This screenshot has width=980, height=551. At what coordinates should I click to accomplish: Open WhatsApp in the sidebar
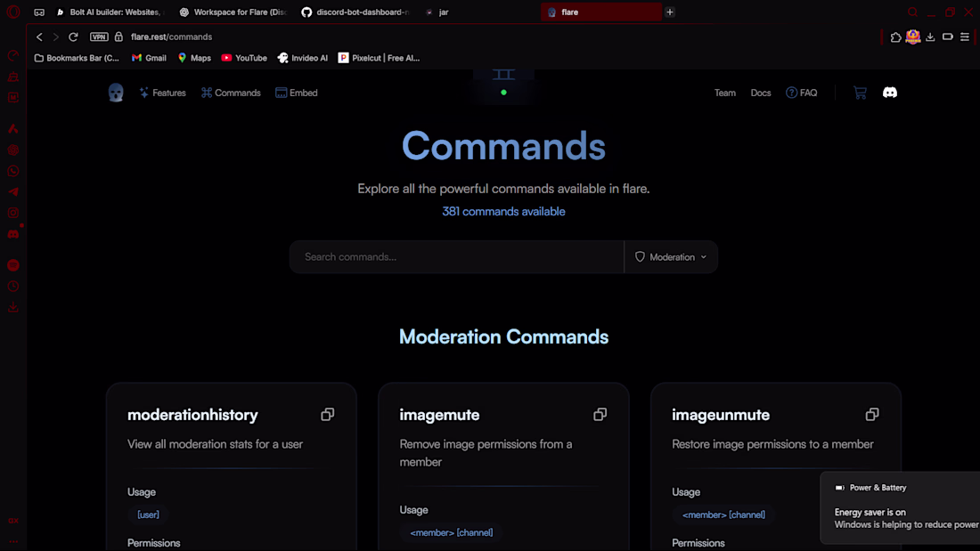coord(13,171)
